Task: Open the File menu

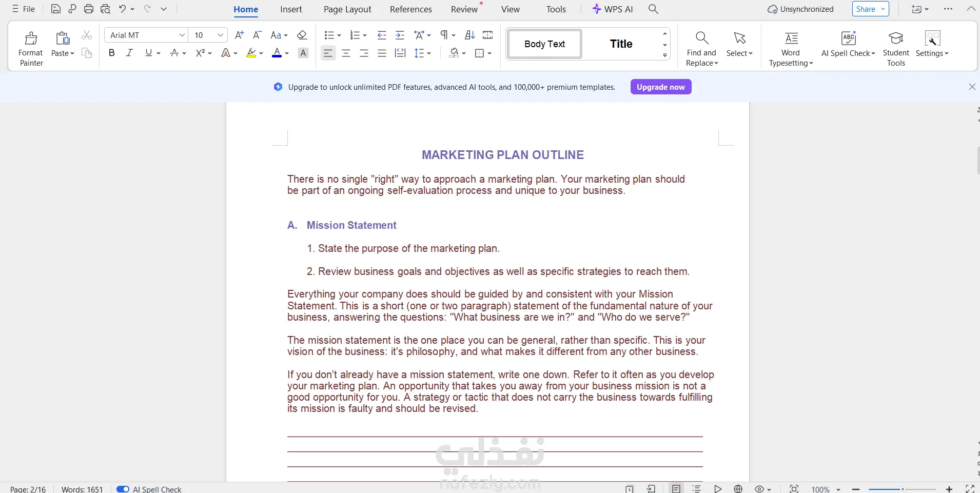Action: 24,9
